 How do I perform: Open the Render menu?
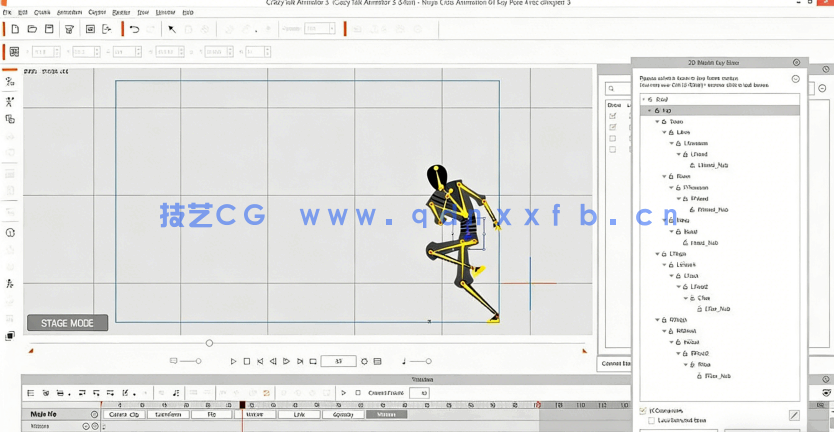[122, 12]
